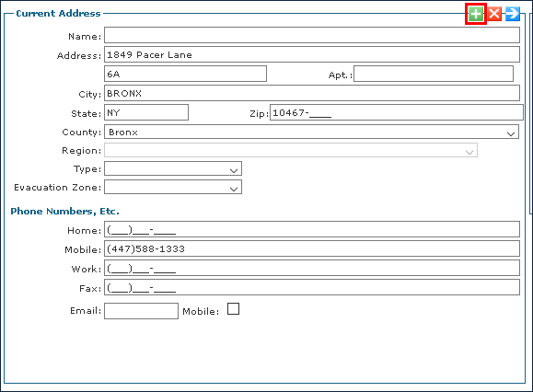Click the Home phone number field
533x392 pixels.
tap(312, 229)
